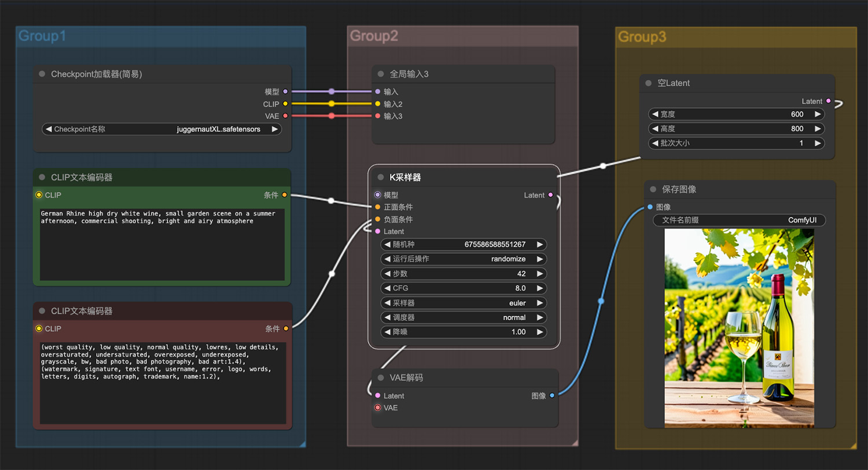Click the 输入 input port on 全局输入3
Image resolution: width=868 pixels, height=470 pixels.
tap(378, 91)
